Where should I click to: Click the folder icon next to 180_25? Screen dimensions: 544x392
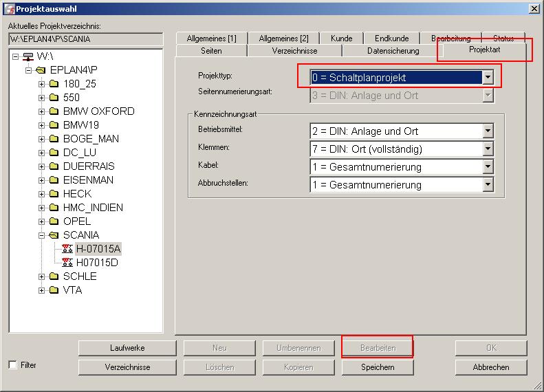(54, 84)
